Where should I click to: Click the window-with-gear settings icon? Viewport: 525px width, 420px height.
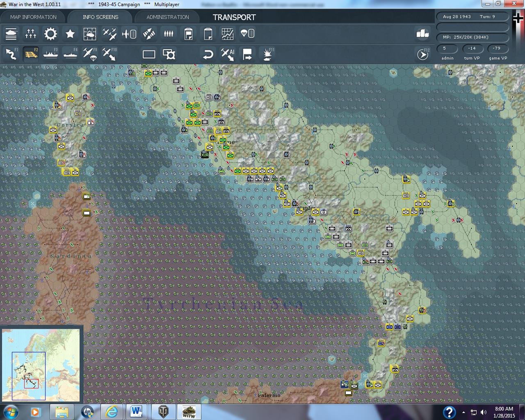[x=169, y=54]
